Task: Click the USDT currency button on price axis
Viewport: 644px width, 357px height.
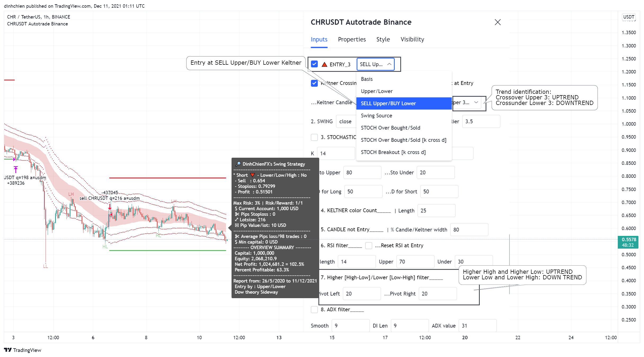Action: coord(629,17)
